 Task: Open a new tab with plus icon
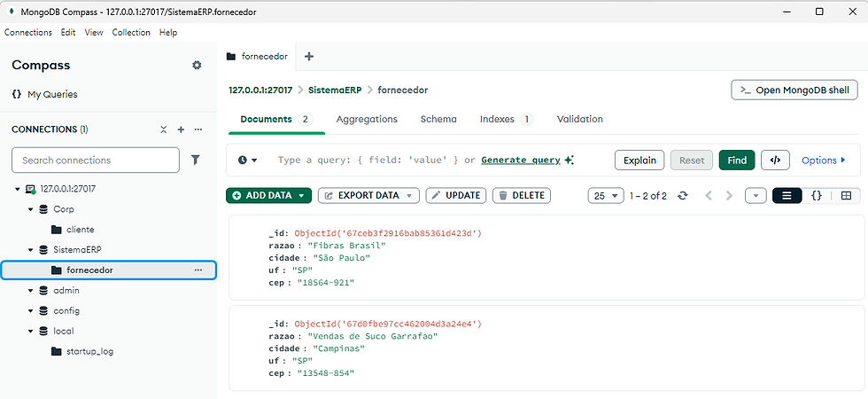point(309,57)
